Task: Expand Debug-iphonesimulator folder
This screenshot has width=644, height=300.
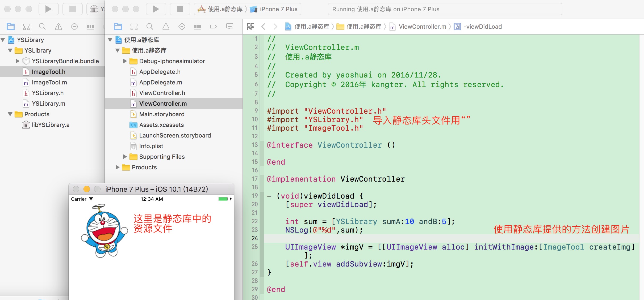Action: (125, 61)
